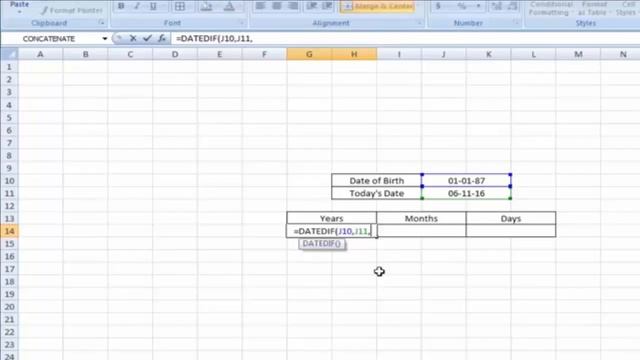Select cell with date 01-01-87

click(466, 180)
